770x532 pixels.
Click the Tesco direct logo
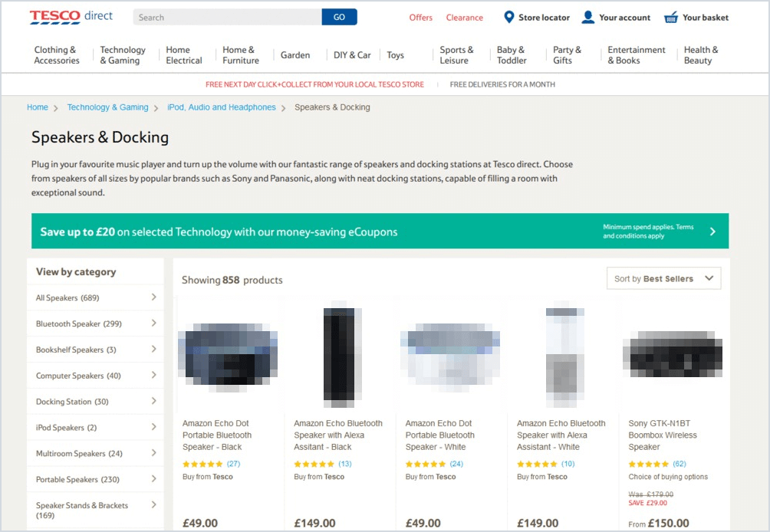click(71, 16)
